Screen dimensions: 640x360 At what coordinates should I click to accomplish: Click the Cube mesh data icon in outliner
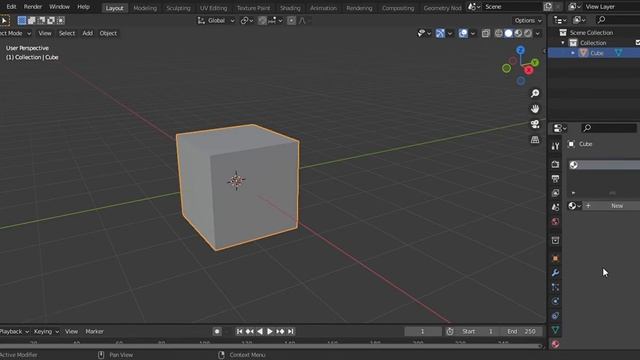(x=618, y=53)
